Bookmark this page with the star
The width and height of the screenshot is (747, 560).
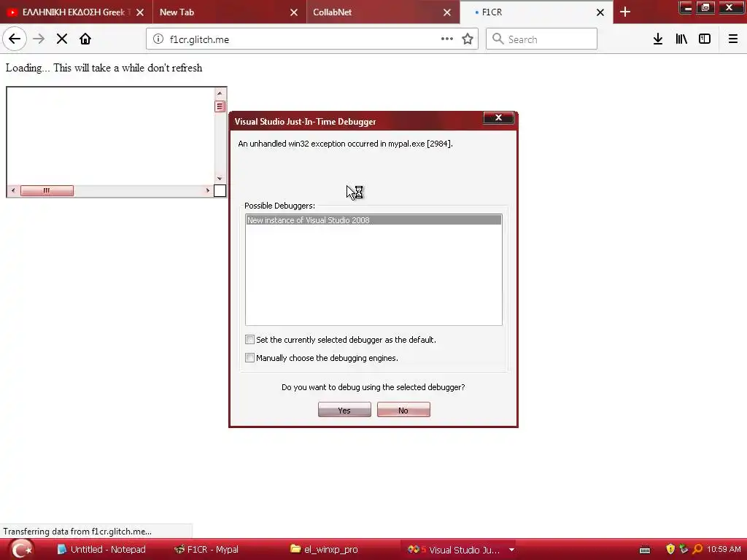(468, 39)
